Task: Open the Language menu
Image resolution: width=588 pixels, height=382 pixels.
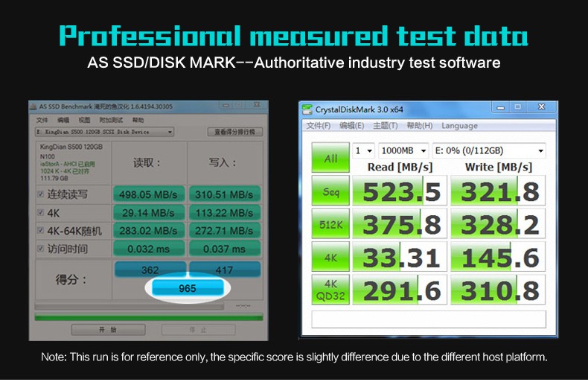Action: coord(459,126)
